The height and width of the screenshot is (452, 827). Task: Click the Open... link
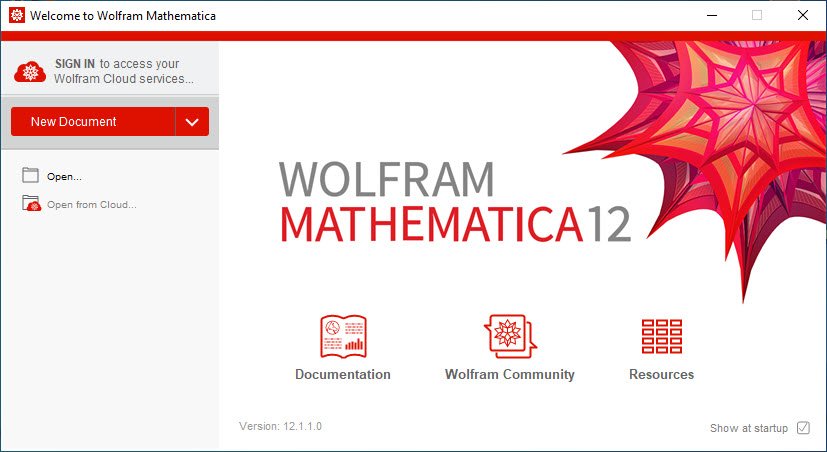pos(64,177)
